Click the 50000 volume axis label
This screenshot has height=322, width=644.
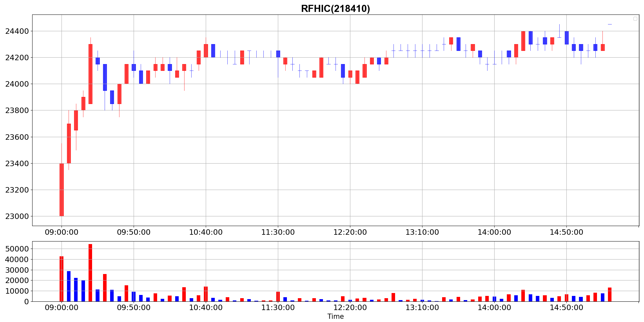click(17, 249)
